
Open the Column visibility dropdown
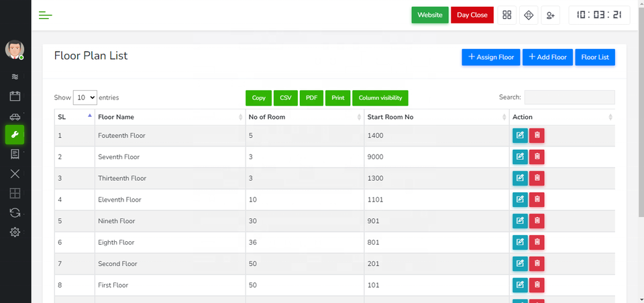[x=380, y=98]
